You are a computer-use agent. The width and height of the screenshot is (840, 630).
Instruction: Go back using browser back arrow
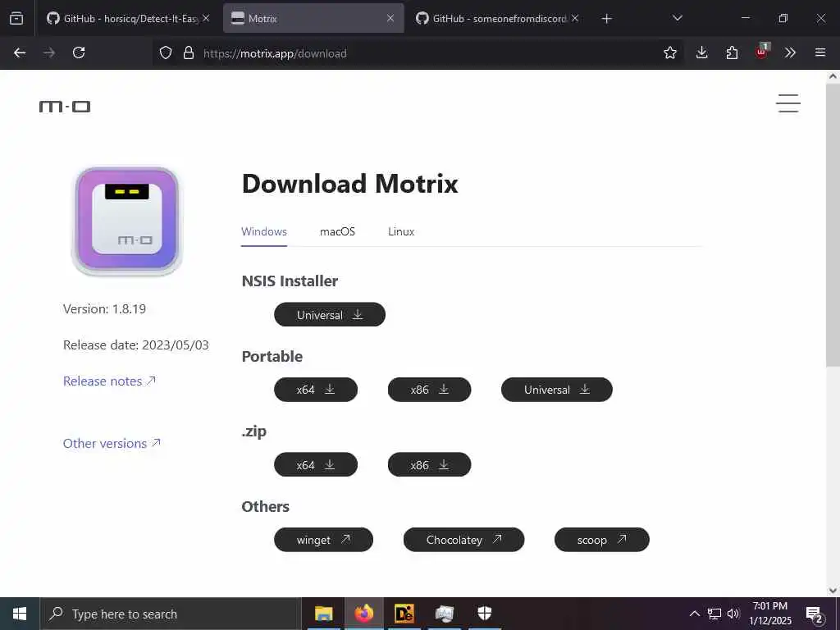coord(20,52)
